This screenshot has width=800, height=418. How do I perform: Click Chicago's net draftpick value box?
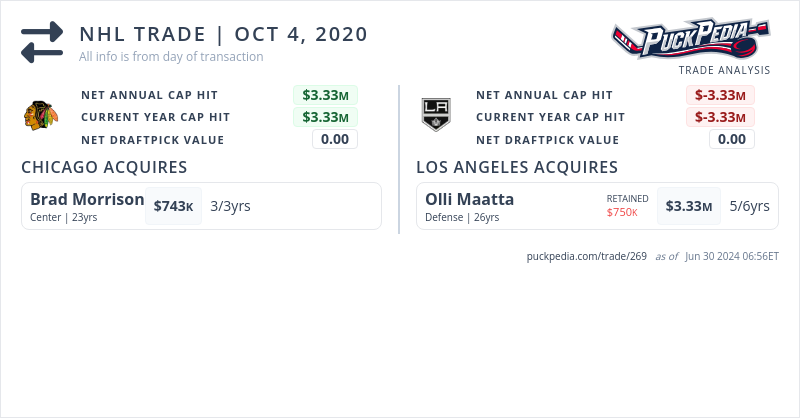tap(335, 139)
